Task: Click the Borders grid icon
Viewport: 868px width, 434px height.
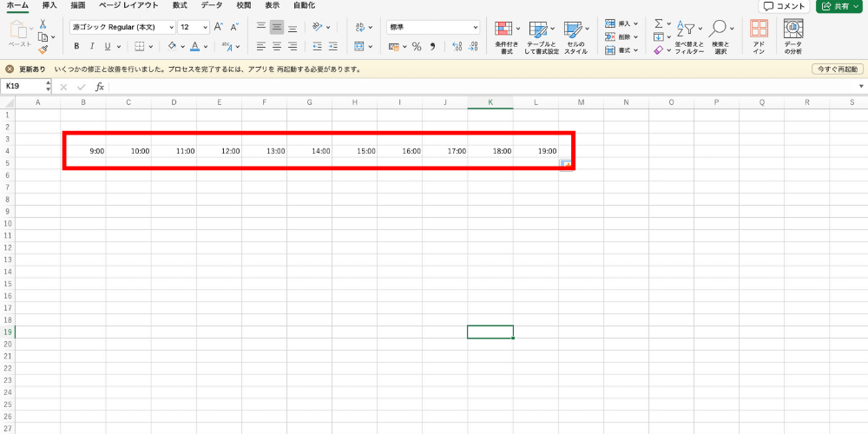Action: tap(140, 47)
